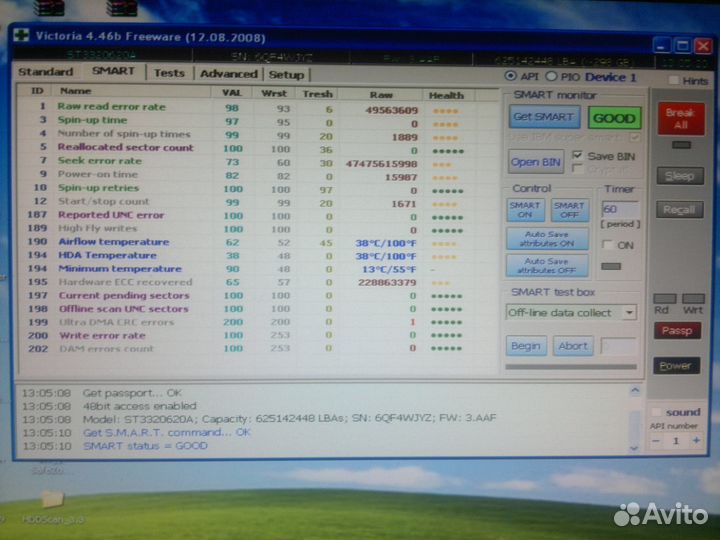Viewport: 720px width, 540px height.
Task: Select the DAM errors count row
Action: coord(257,349)
